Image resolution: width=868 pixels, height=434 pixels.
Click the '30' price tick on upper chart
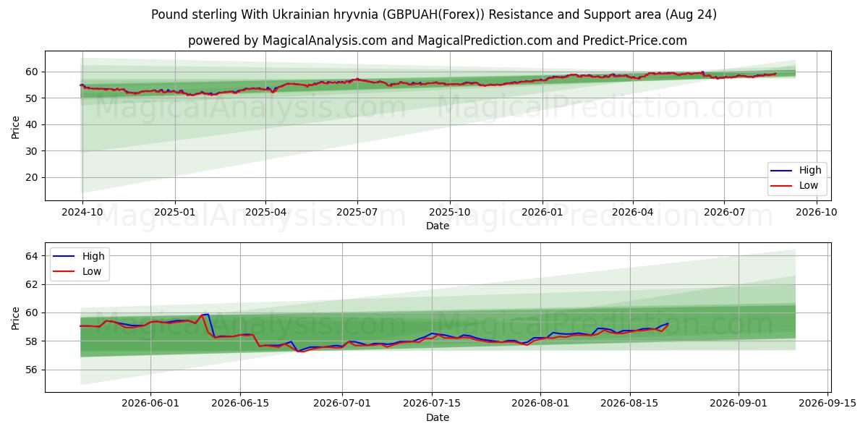[x=33, y=150]
